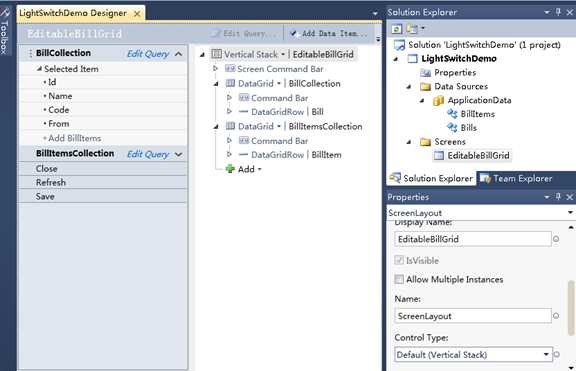Click the refresh icon in Solution Explorer toolbar
Screen dimensions: 576x371
point(396,28)
